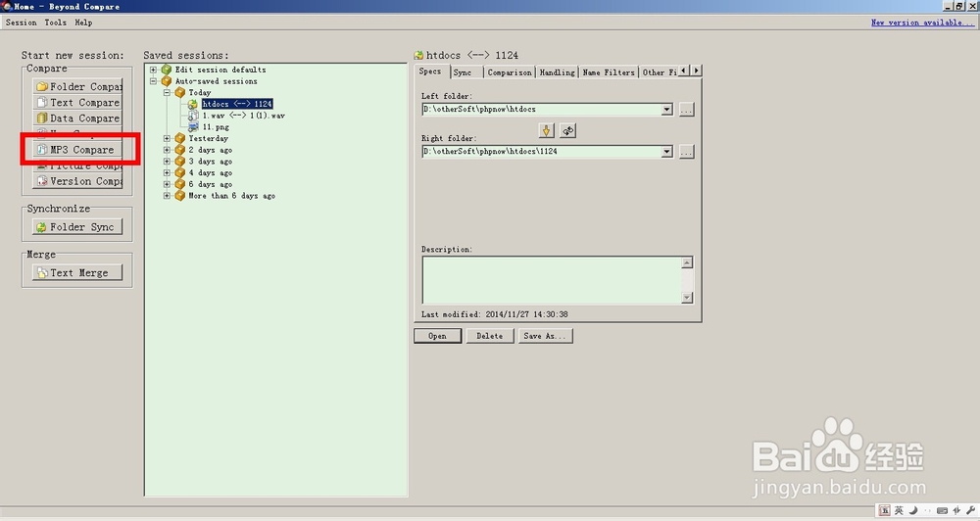This screenshot has height=521, width=980.
Task: Click the Delete session button
Action: (x=489, y=336)
